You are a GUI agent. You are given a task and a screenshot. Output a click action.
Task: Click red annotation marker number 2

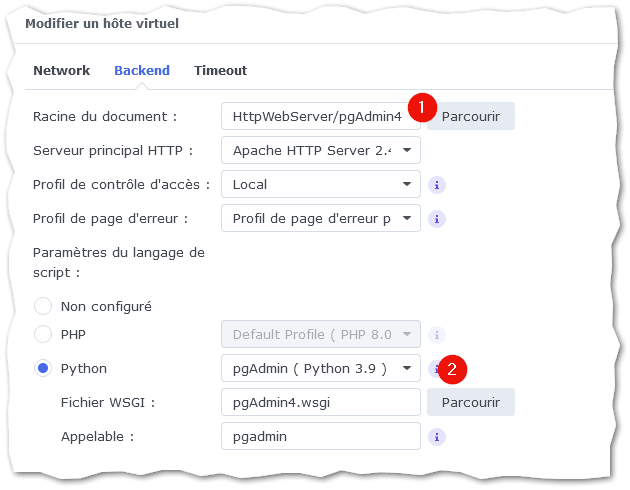[x=452, y=369]
